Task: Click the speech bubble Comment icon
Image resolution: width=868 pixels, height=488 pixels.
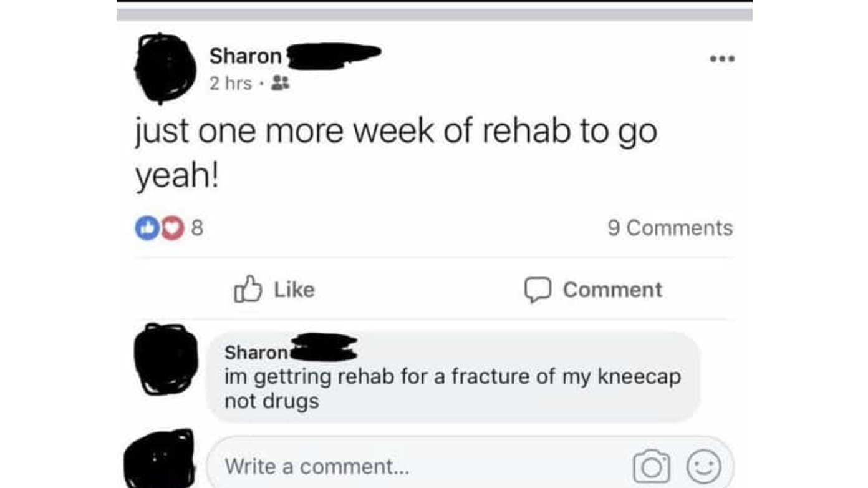Action: point(536,290)
